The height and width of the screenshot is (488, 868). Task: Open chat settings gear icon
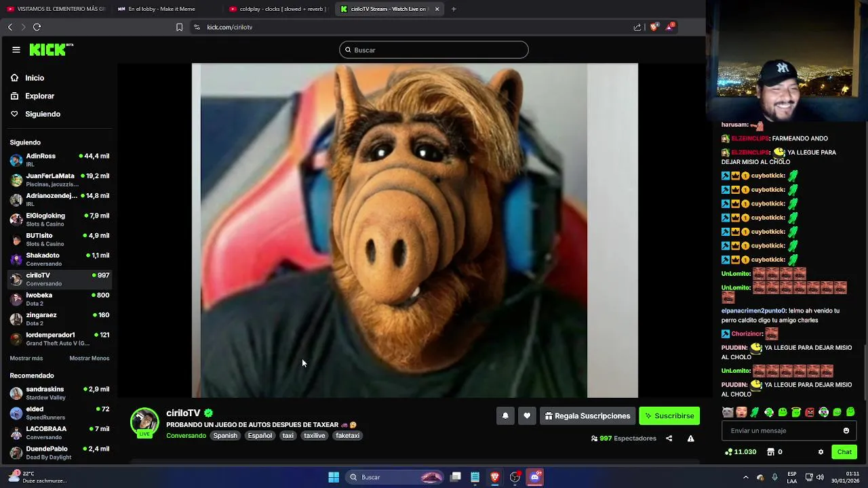tap(821, 452)
